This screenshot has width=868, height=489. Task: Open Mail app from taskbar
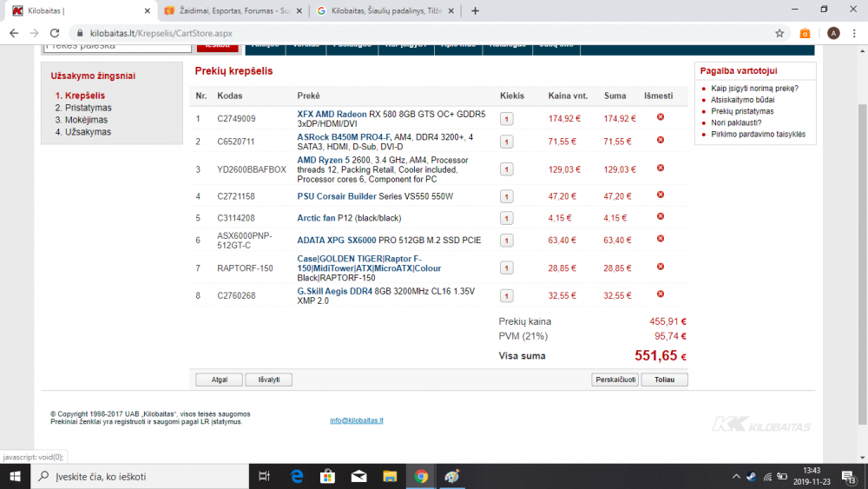[x=358, y=476]
